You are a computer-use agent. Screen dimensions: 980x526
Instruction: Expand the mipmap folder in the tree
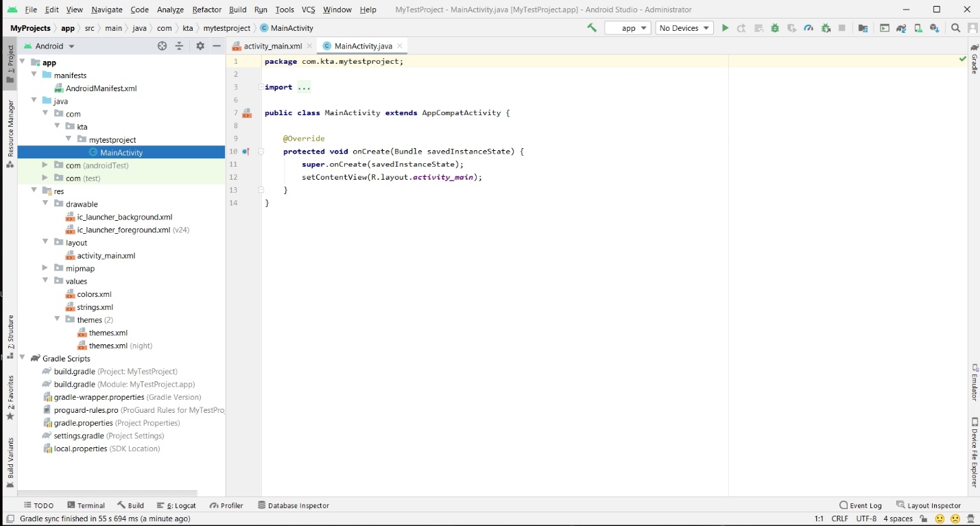point(45,268)
